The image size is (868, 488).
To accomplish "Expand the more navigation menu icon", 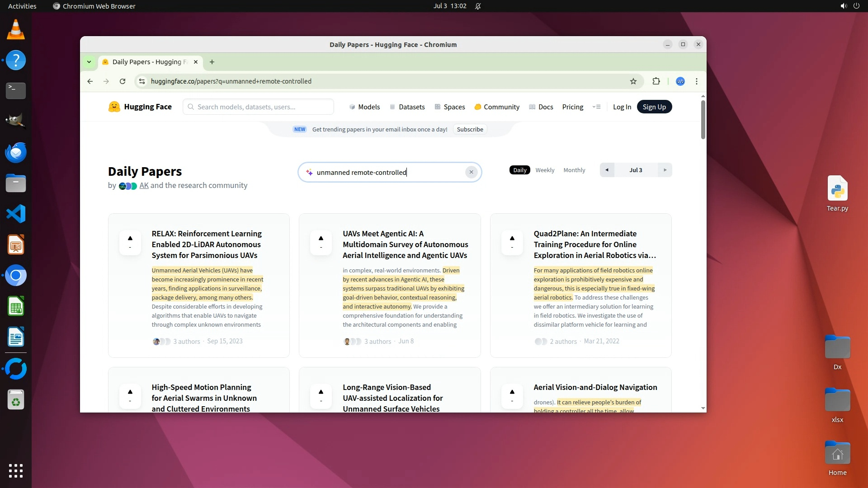I will click(596, 107).
